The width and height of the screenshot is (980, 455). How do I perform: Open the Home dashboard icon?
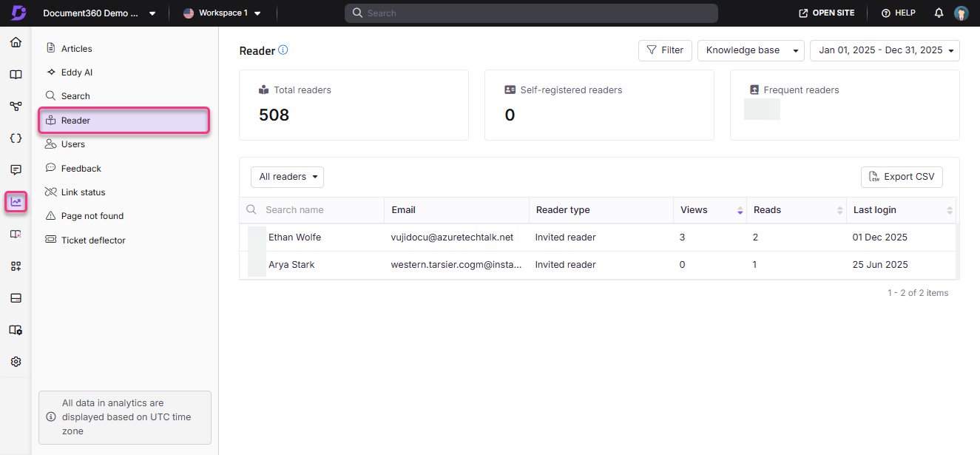point(16,42)
